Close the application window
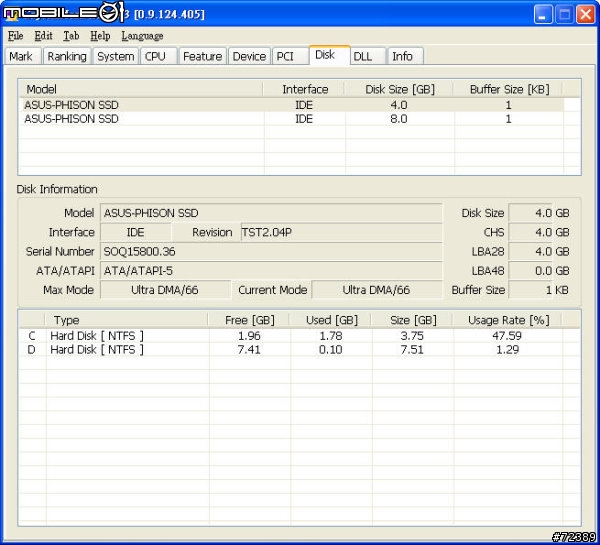 585,15
